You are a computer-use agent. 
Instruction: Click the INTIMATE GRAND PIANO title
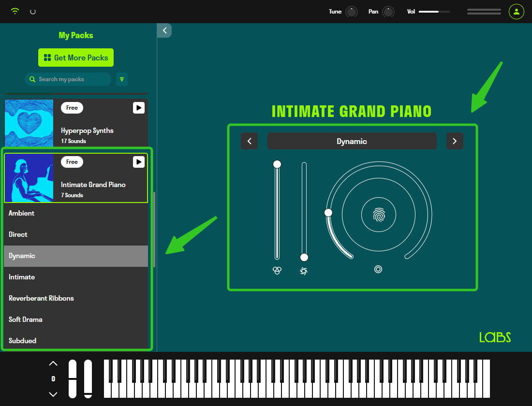pos(352,111)
